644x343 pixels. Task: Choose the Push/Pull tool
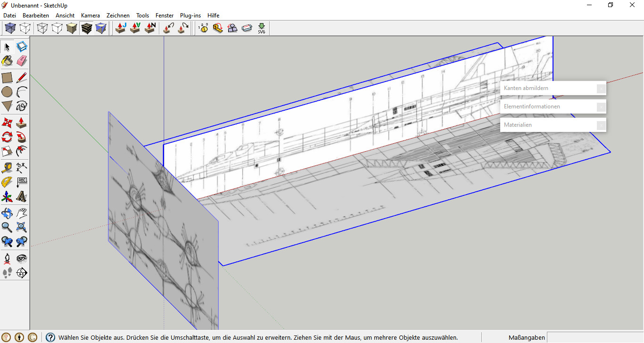coord(22,123)
